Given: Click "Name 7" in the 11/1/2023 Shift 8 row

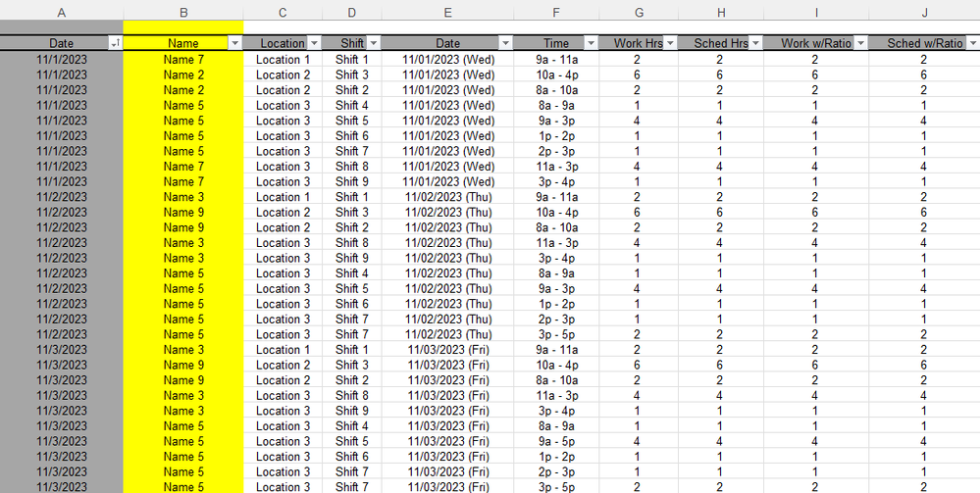Looking at the screenshot, I should 183,167.
